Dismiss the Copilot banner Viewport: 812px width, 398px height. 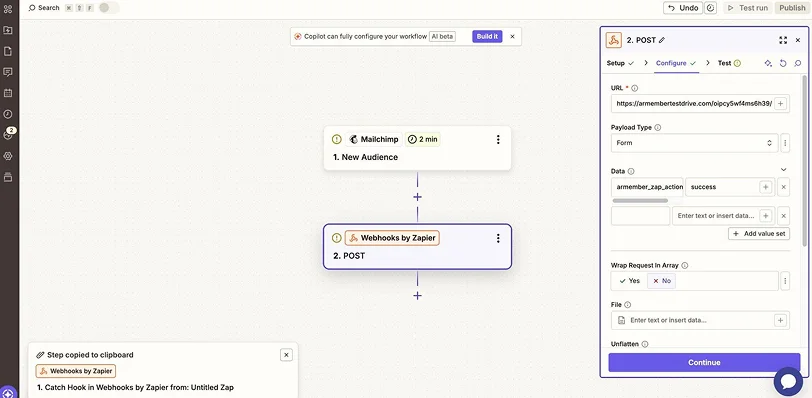click(513, 36)
